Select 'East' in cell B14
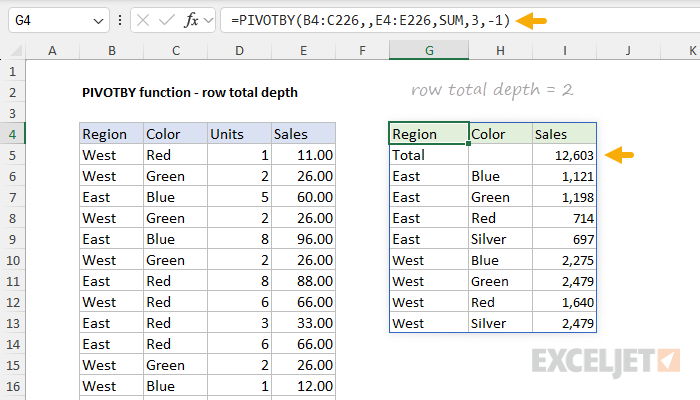 (x=112, y=344)
